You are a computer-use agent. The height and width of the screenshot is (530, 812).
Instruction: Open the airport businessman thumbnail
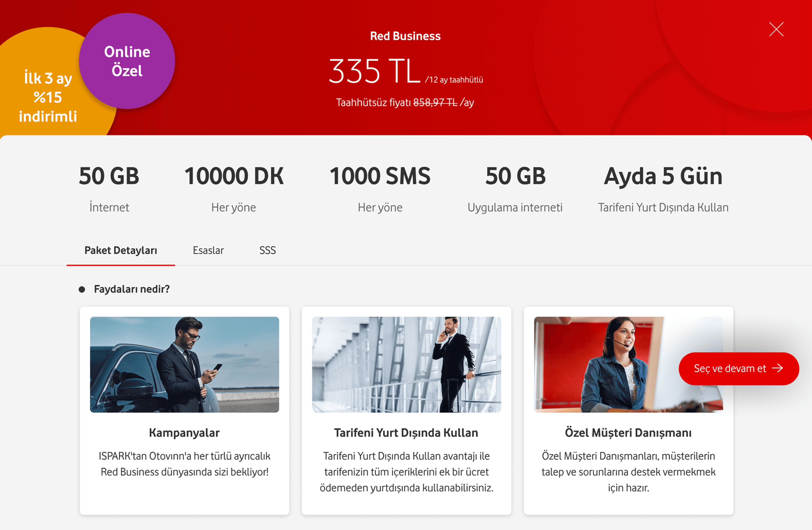click(x=406, y=365)
